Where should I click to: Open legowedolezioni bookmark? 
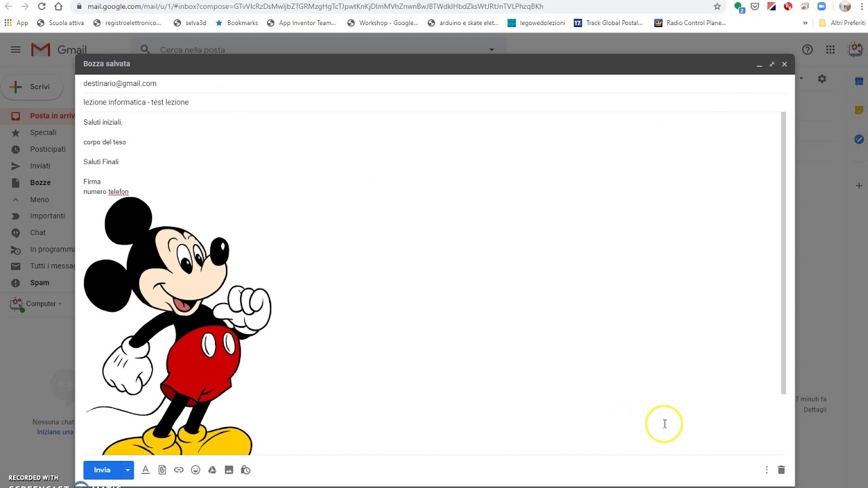tap(536, 22)
